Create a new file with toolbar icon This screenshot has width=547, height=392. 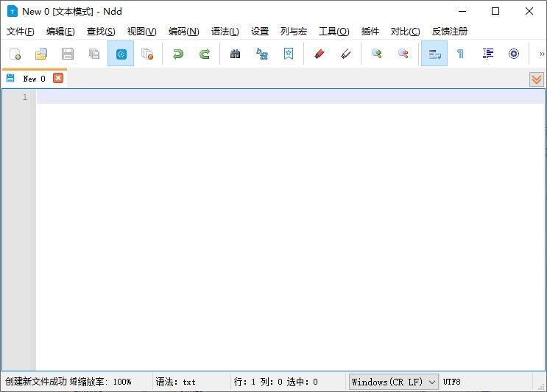15,54
